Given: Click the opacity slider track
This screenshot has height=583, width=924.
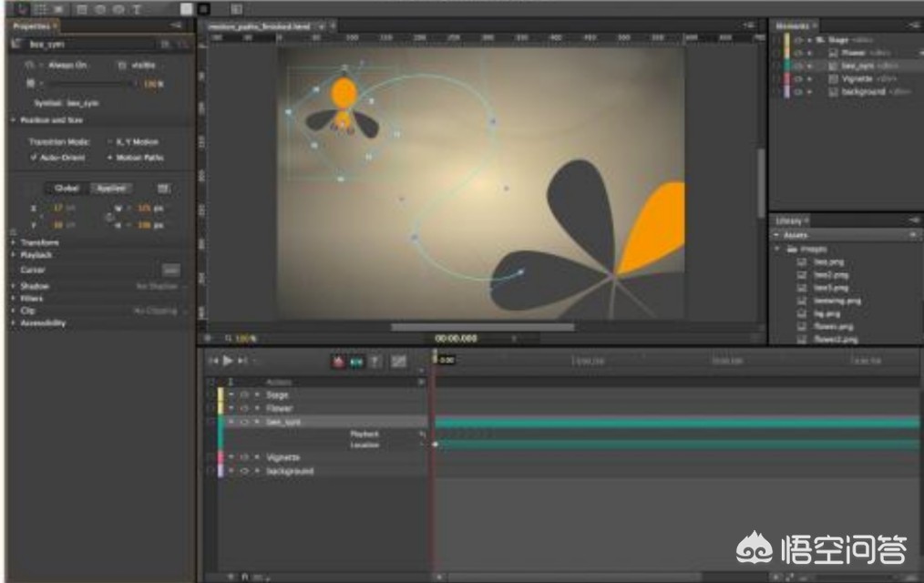Looking at the screenshot, I should (x=89, y=84).
